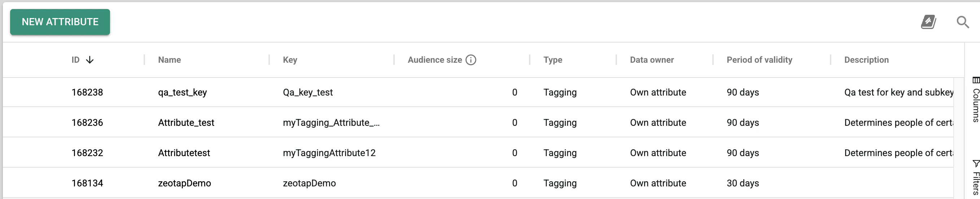Click the NEW ATTRIBUTE button

click(x=60, y=22)
